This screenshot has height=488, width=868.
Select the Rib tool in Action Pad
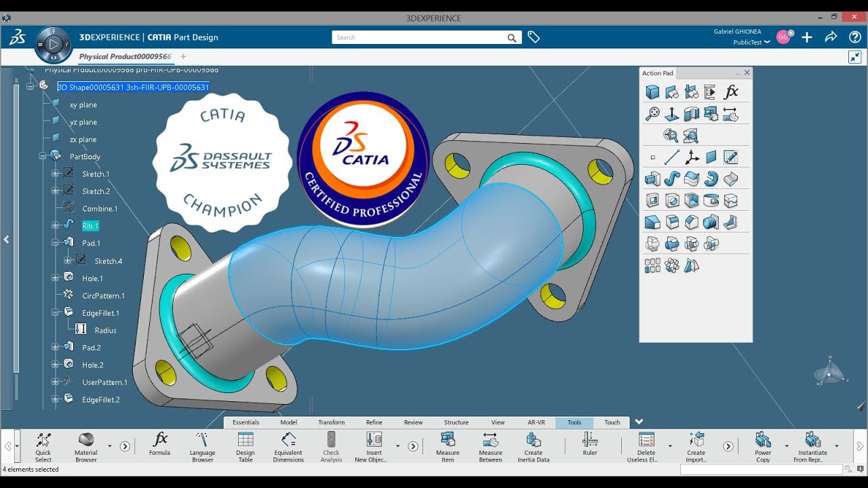(672, 179)
